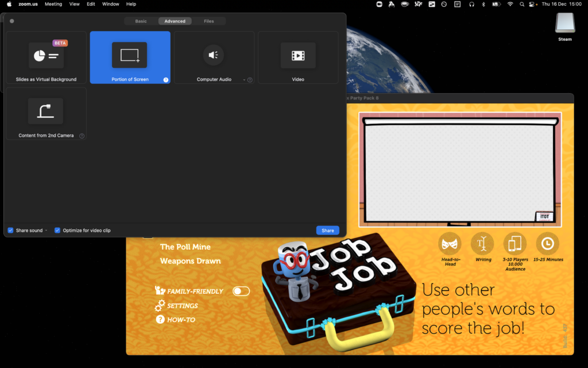588x368 pixels.
Task: Open the Meeting menu in the menu bar
Action: coord(53,4)
